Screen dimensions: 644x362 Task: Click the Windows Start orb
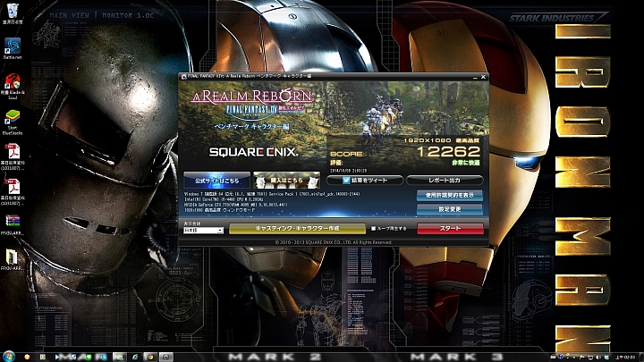tap(9, 357)
